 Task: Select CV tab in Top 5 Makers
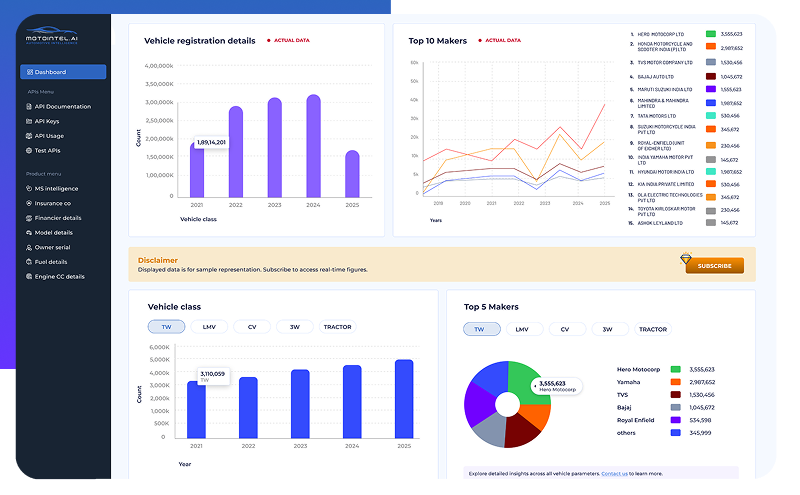565,329
